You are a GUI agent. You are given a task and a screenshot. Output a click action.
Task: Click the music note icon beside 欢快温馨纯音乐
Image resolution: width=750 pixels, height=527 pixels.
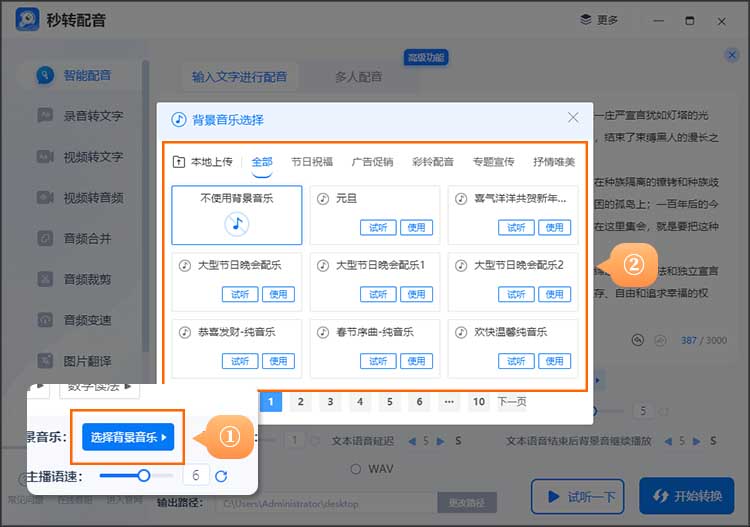[461, 332]
